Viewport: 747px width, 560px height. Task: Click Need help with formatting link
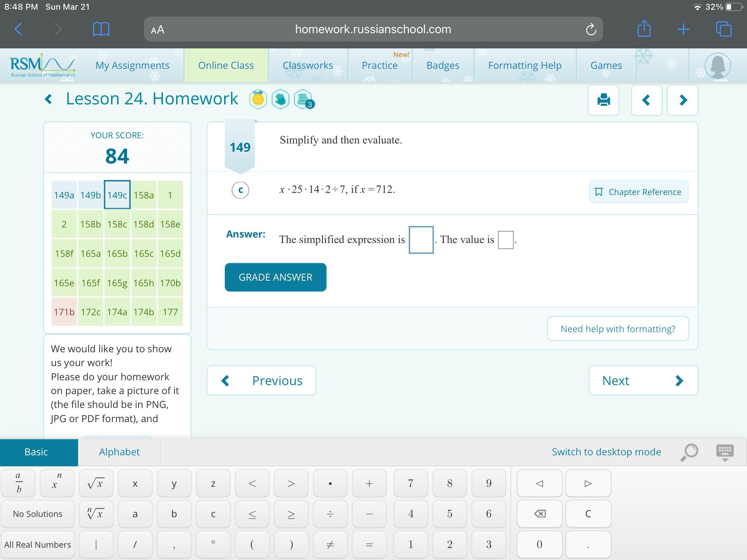click(x=618, y=329)
